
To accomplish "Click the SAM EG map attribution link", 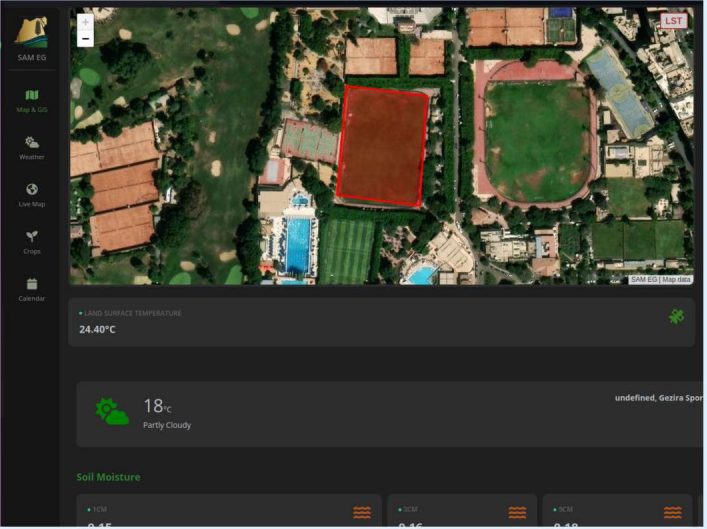I will (x=644, y=279).
